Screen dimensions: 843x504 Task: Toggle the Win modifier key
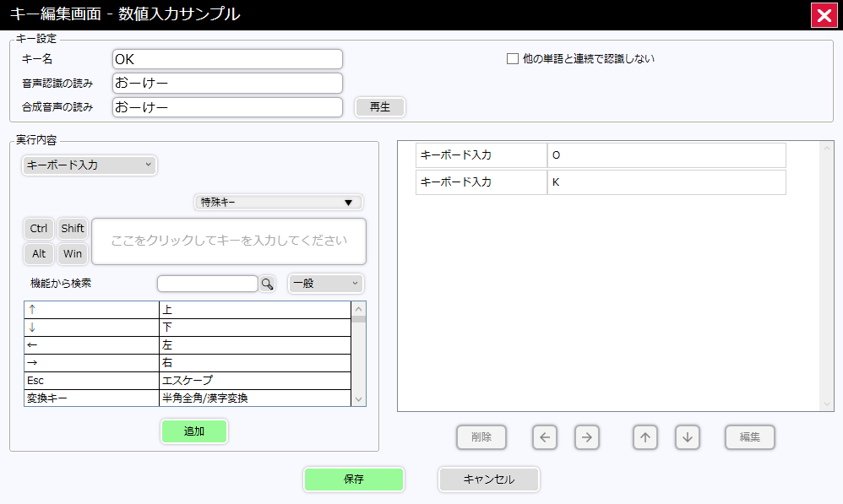tap(73, 253)
